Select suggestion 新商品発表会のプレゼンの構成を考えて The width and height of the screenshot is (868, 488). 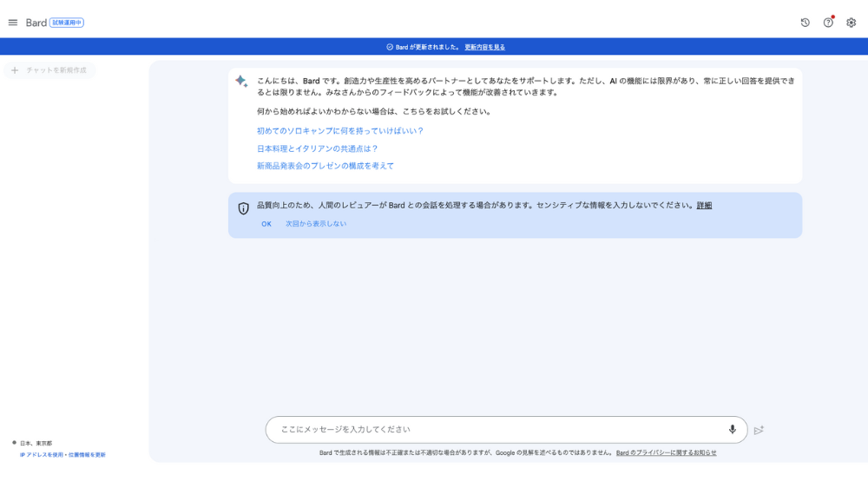[x=325, y=166]
